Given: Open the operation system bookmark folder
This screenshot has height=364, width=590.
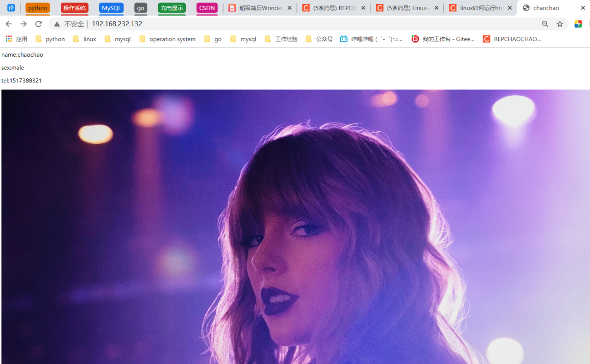Looking at the screenshot, I should tap(167, 39).
